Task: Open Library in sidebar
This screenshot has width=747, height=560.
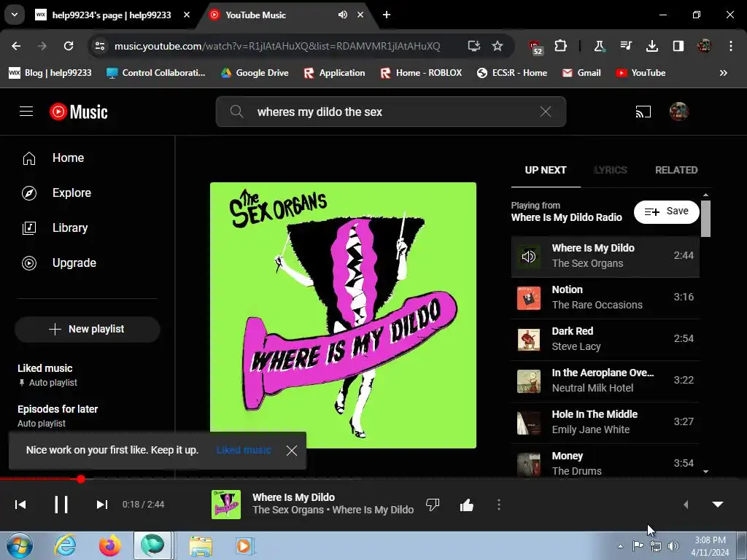Action: [x=55, y=228]
